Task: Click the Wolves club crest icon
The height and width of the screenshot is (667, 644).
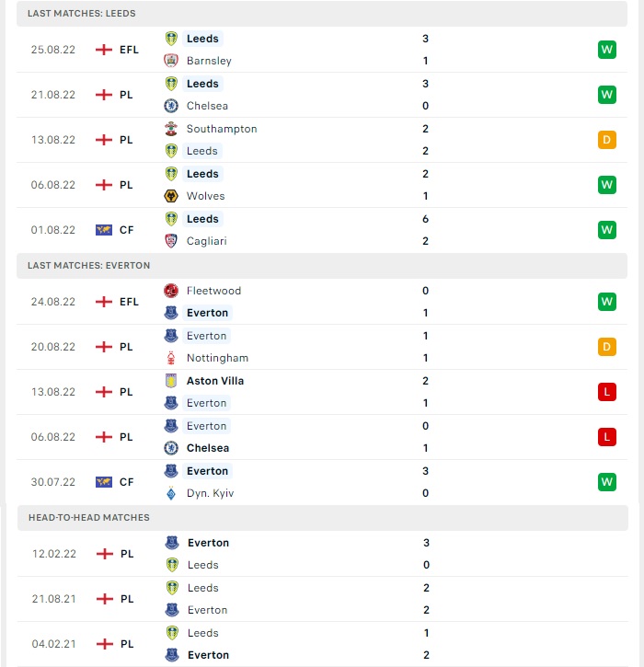Action: (171, 196)
